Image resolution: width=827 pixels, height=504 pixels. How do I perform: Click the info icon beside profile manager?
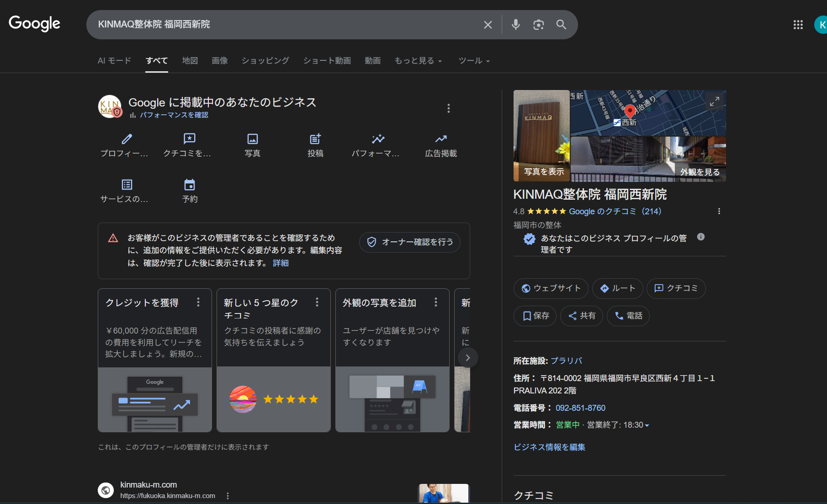pyautogui.click(x=701, y=237)
